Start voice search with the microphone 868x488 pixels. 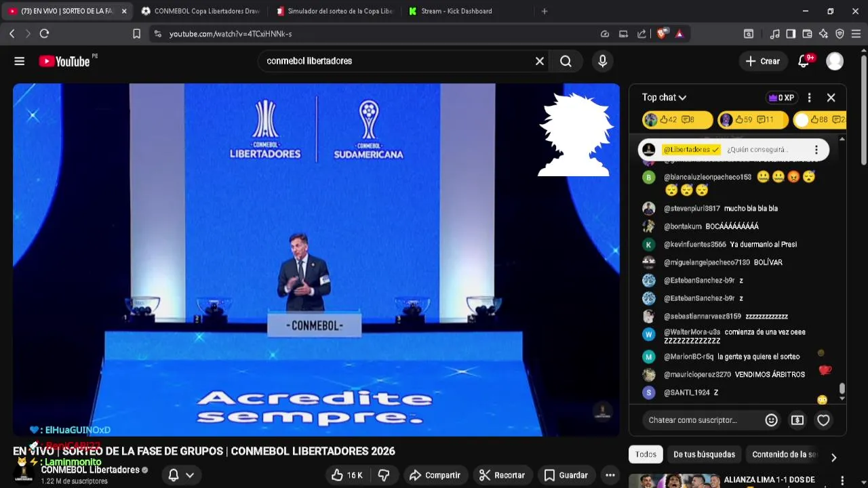click(602, 61)
